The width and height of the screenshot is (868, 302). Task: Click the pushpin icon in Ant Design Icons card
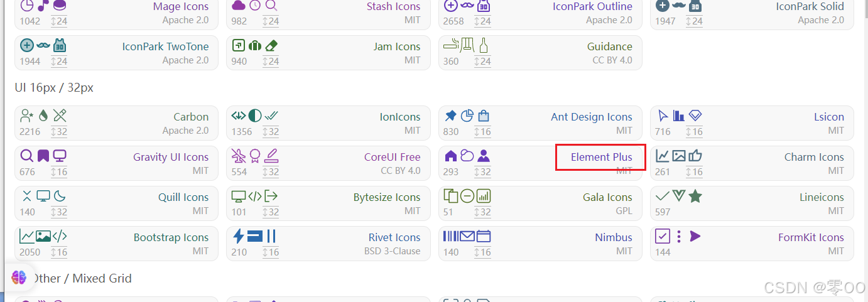[x=450, y=116]
